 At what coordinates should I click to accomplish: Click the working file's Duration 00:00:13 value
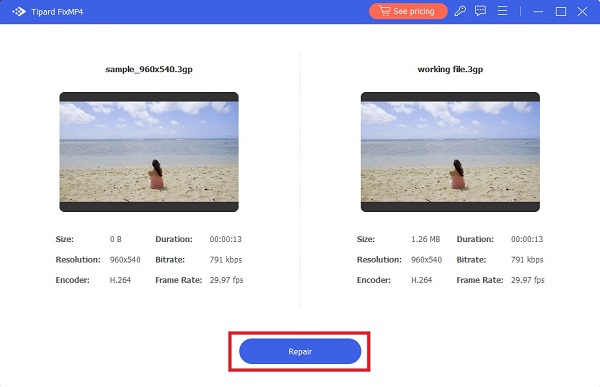pos(527,239)
